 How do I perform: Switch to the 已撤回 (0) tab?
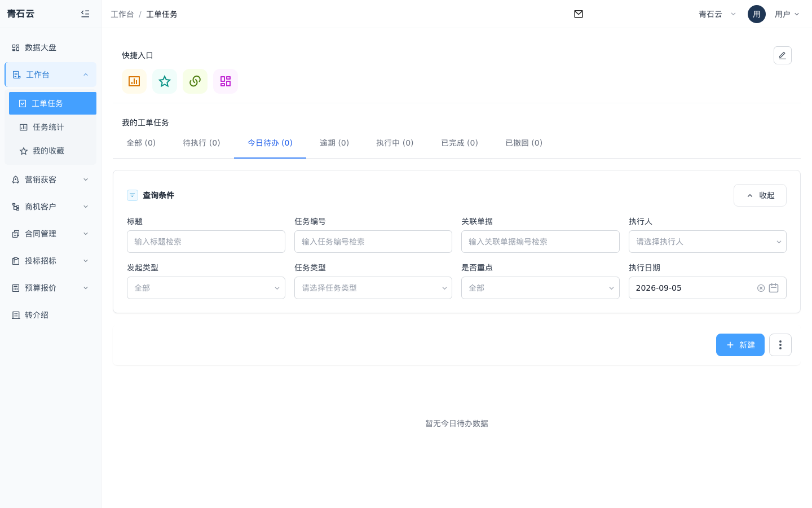point(524,143)
